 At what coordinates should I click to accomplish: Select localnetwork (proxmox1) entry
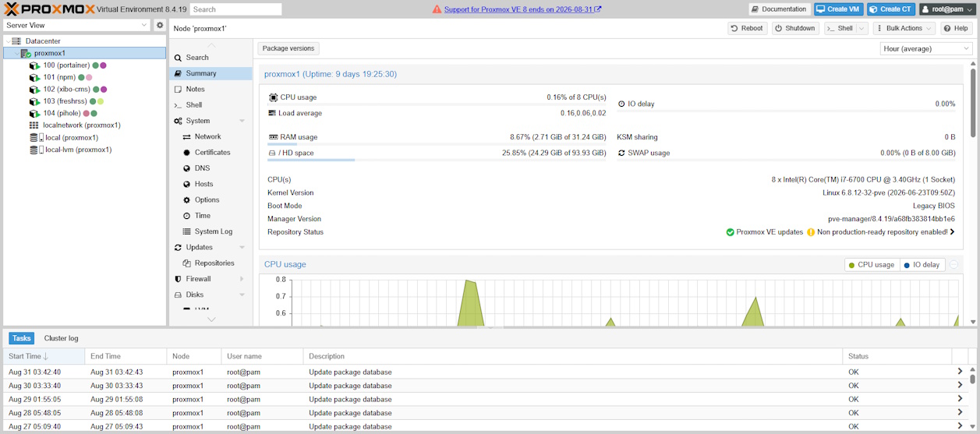pos(82,125)
